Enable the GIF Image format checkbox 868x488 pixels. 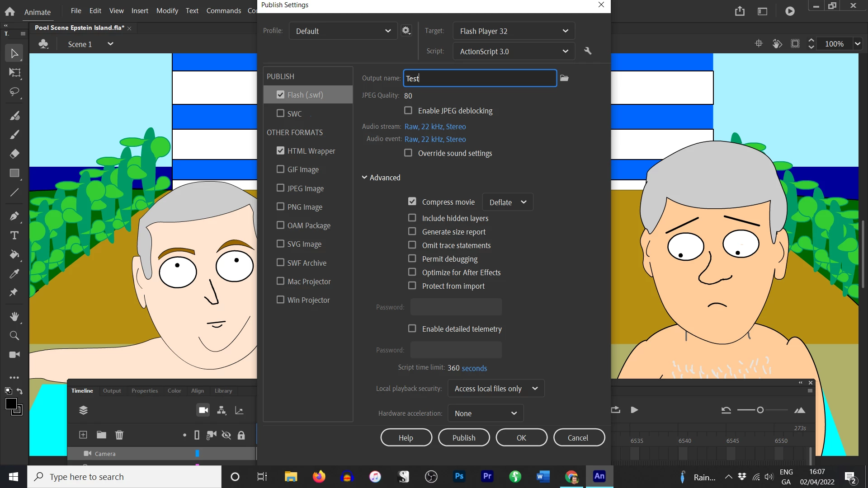click(x=280, y=169)
